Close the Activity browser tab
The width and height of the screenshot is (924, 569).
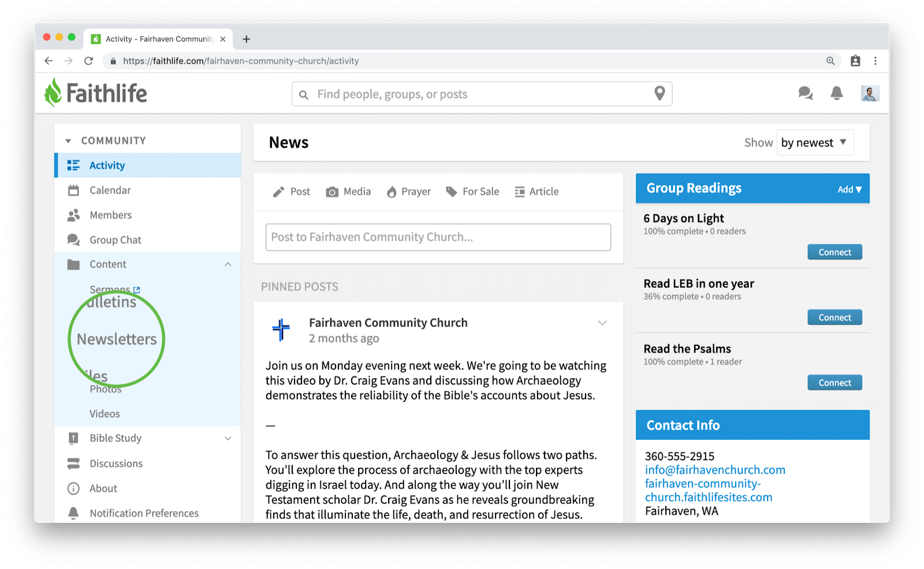[223, 39]
